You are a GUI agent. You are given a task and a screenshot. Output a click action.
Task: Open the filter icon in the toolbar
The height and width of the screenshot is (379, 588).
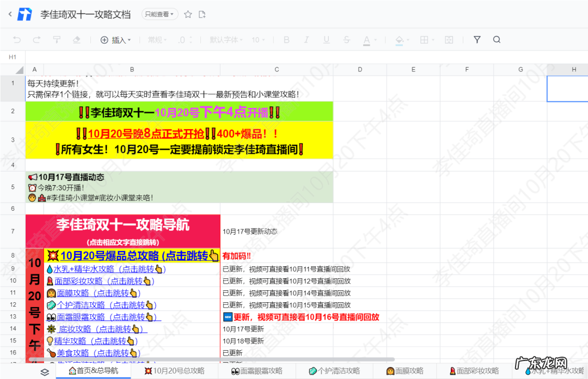(477, 39)
